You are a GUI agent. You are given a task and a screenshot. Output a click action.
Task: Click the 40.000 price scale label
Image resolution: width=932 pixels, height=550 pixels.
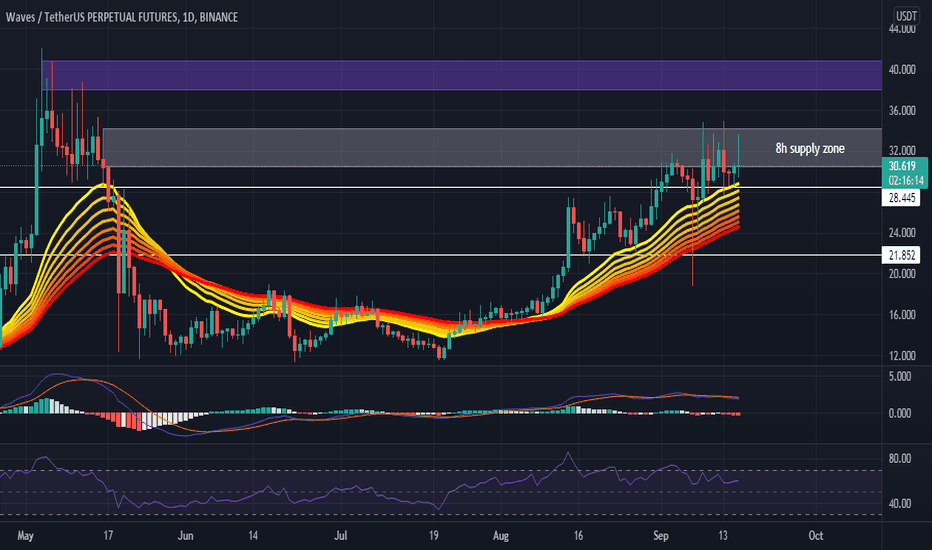[901, 70]
